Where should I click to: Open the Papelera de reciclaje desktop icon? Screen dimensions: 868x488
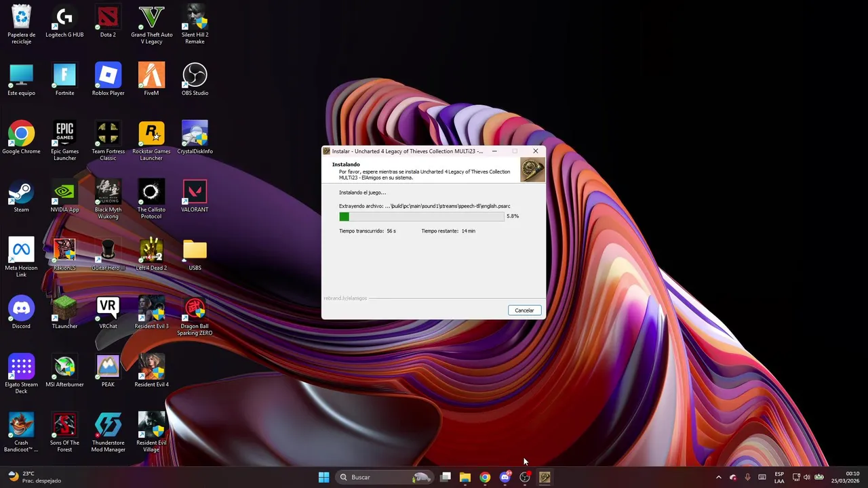21,24
